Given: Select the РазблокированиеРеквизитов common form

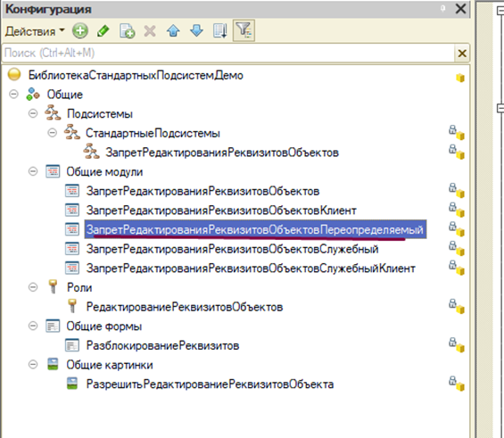Looking at the screenshot, I should [x=162, y=345].
